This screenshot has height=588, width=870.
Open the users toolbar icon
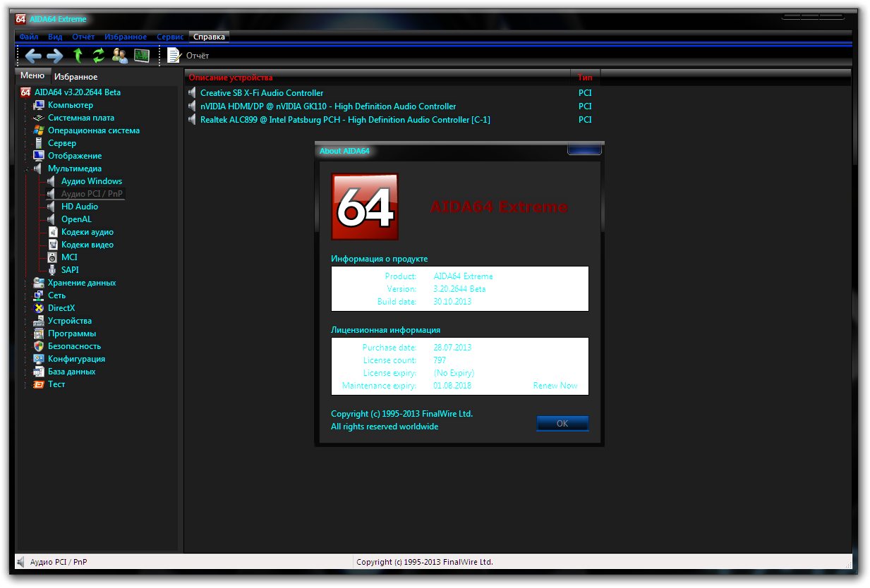120,56
